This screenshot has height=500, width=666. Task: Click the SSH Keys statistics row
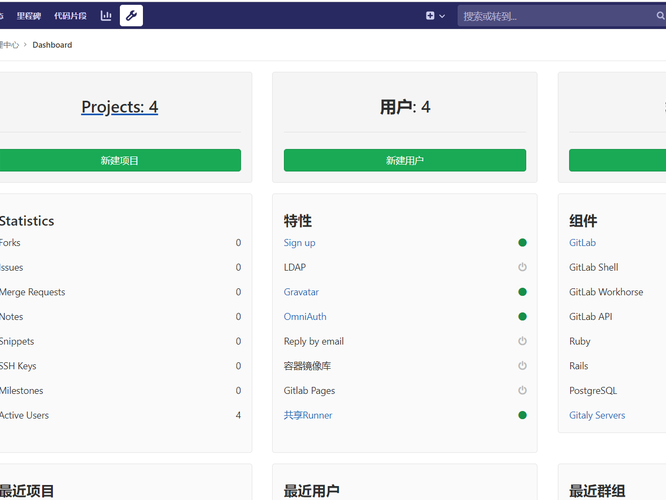click(120, 366)
